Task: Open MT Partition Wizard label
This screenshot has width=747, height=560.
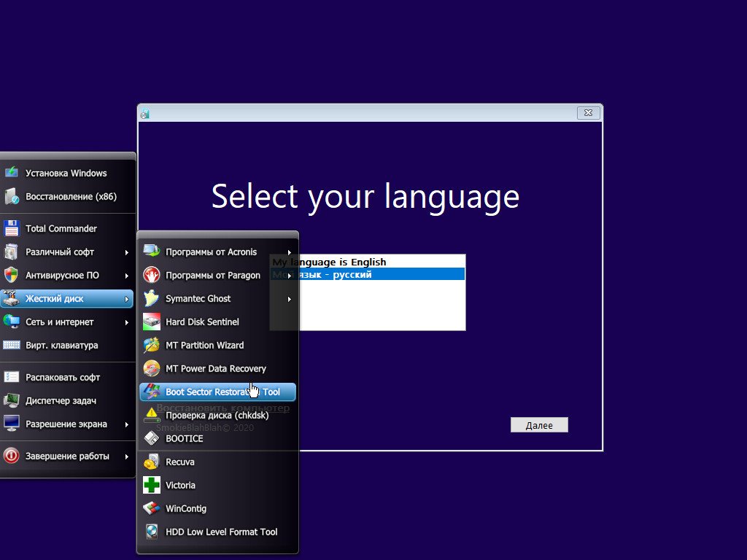Action: tap(204, 345)
